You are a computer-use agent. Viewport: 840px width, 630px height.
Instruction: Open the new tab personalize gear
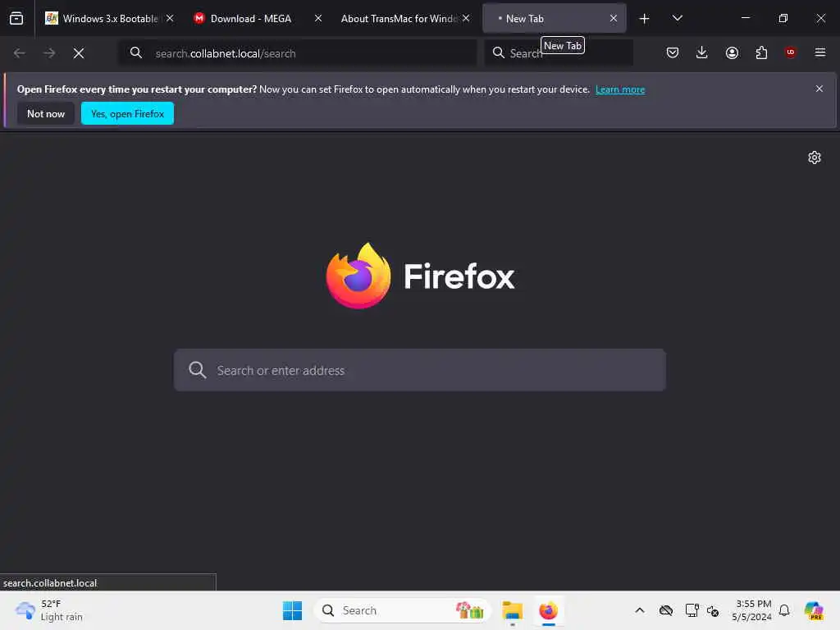815,157
